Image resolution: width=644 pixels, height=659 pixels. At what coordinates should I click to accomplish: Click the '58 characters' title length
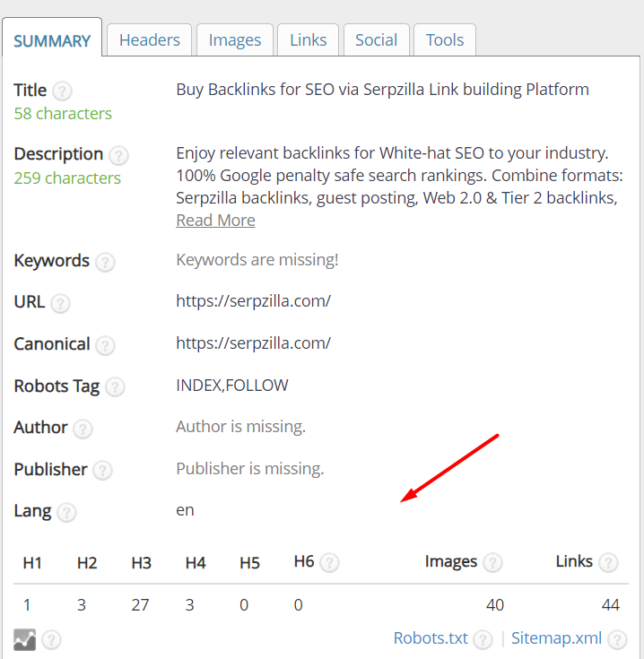[63, 114]
